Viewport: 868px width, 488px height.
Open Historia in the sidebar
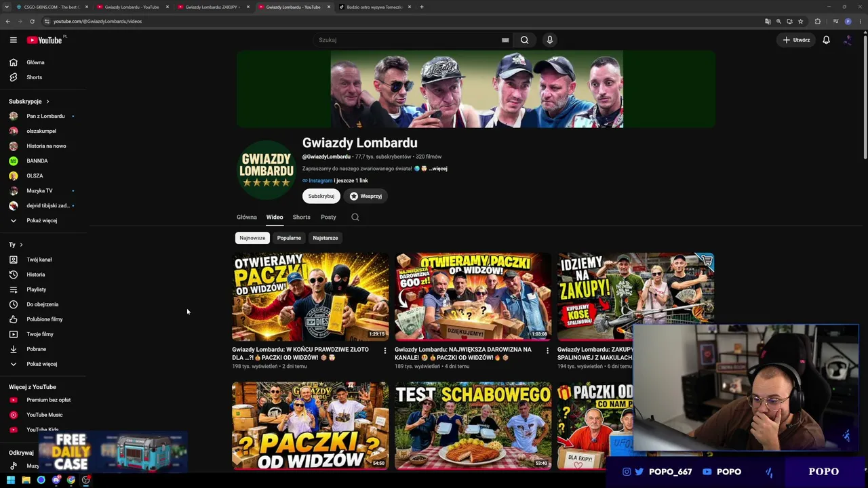point(43,274)
